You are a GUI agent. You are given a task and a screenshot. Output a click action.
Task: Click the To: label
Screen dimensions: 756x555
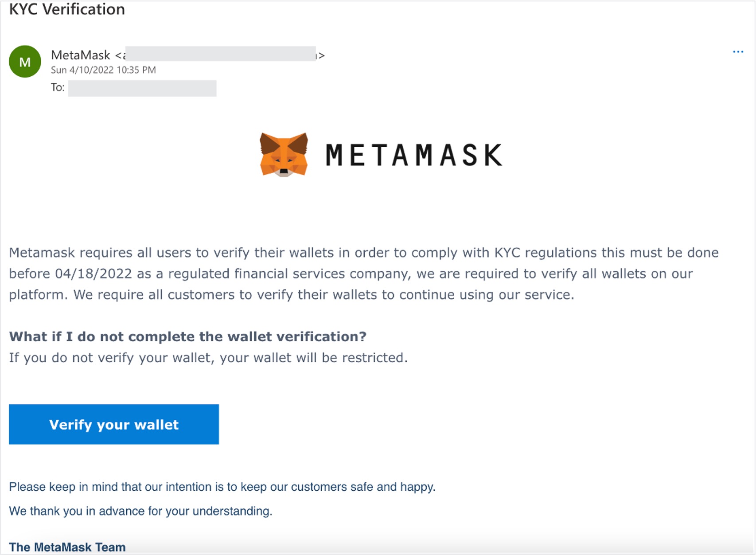point(58,87)
